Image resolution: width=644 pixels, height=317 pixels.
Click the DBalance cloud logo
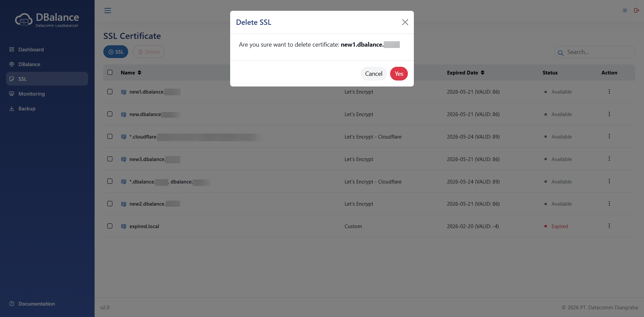(24, 20)
